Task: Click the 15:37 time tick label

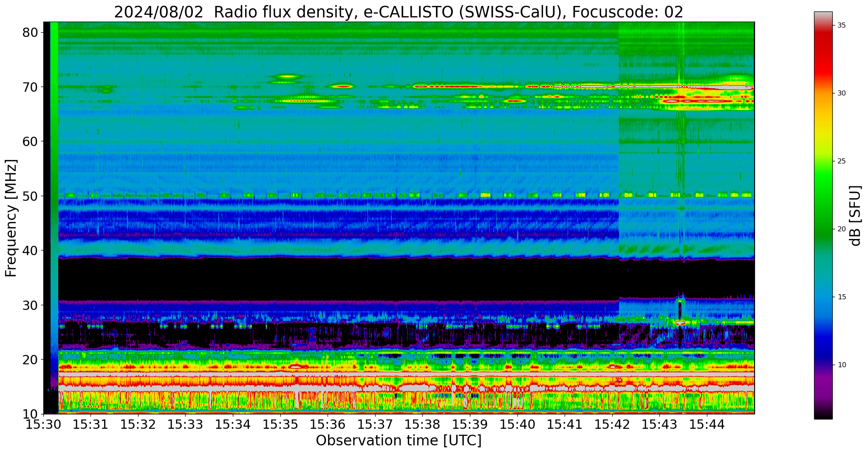Action: tap(375, 425)
